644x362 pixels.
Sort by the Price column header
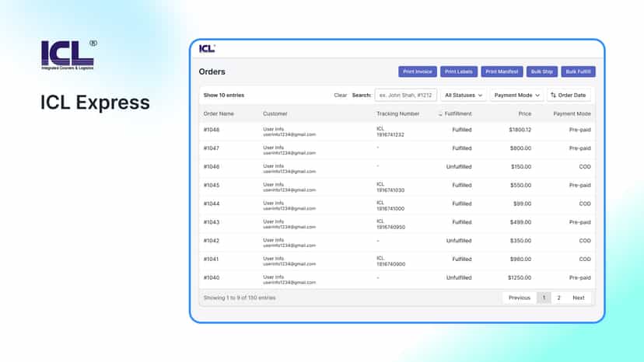(x=524, y=113)
